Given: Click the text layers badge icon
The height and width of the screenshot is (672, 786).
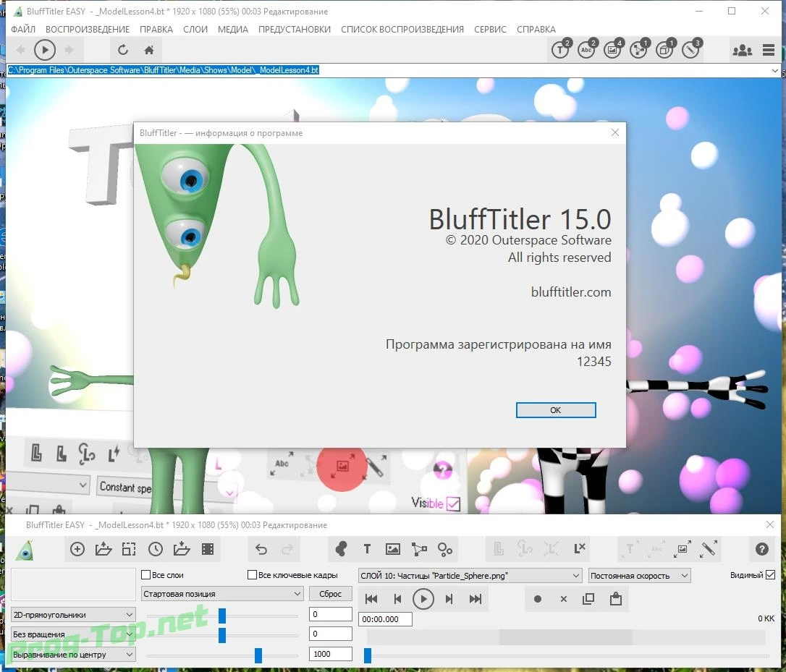Looking at the screenshot, I should [560, 49].
